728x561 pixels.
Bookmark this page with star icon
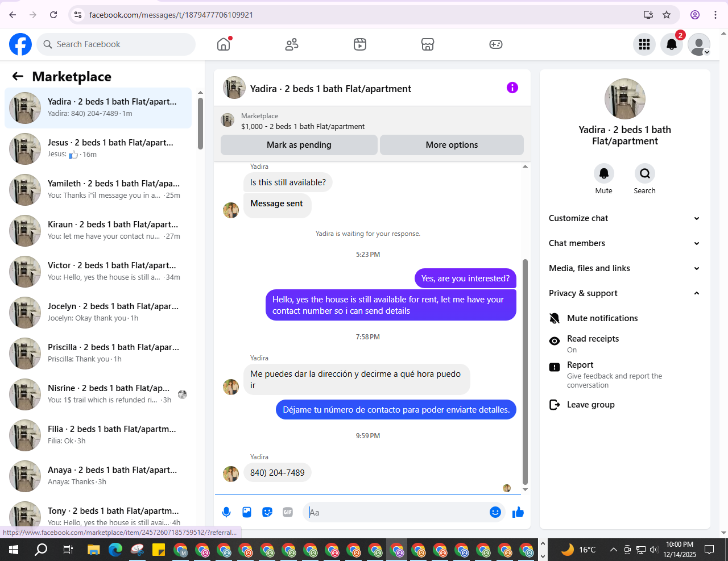(x=667, y=15)
